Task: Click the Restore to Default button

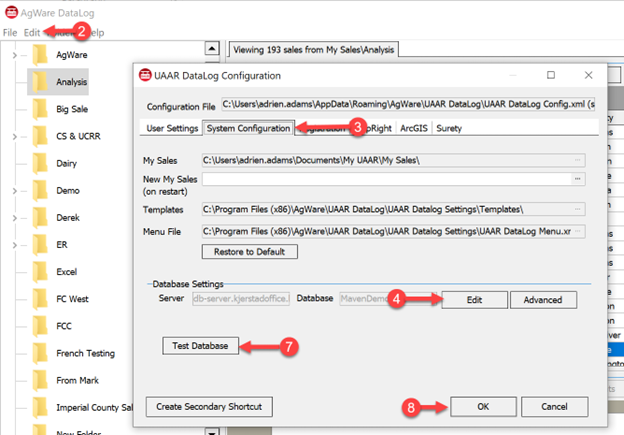Action: [250, 252]
